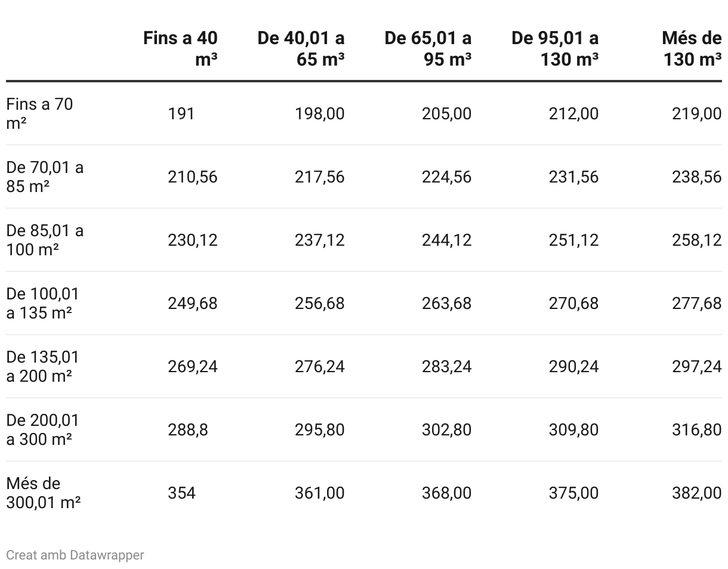Select the "De 40,01 a 65 m³" column header
Image resolution: width=728 pixels, height=569 pixels.
pos(301,48)
